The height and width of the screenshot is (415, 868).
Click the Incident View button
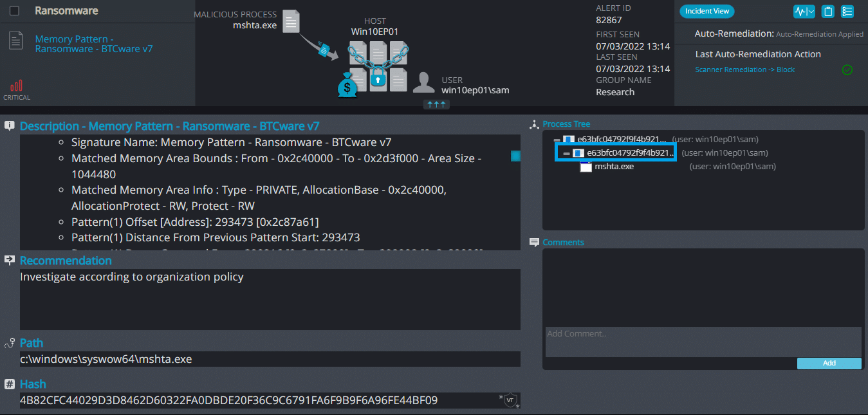(707, 11)
